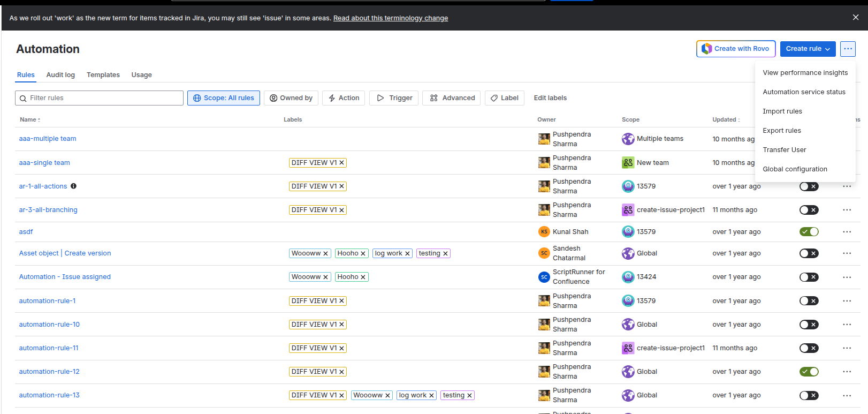Open more actions menu for asdf rule
Screen dimensions: 868x414
(x=847, y=232)
